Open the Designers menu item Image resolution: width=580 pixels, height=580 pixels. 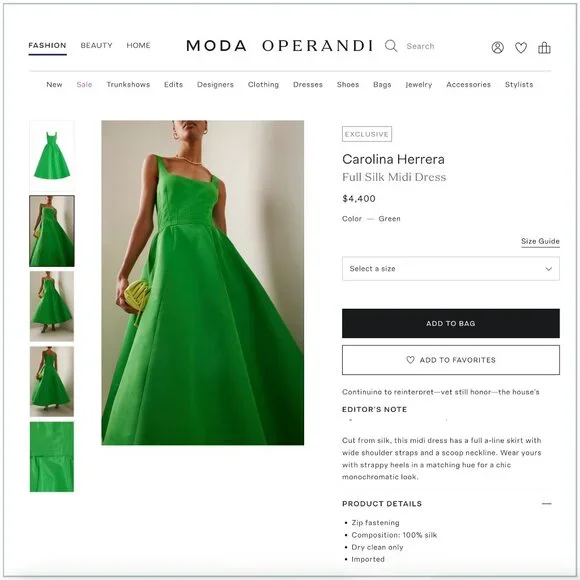point(215,84)
